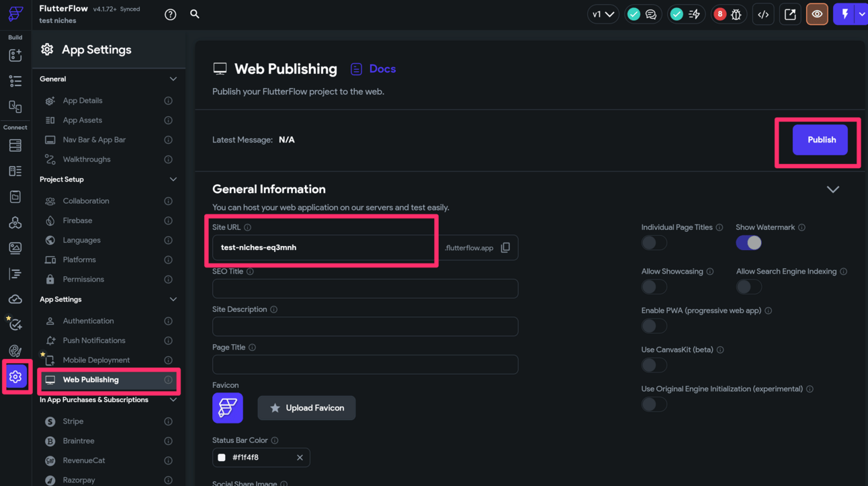Collapse the App Settings section chevron
Viewport: 868px width, 486px height.
(173, 300)
